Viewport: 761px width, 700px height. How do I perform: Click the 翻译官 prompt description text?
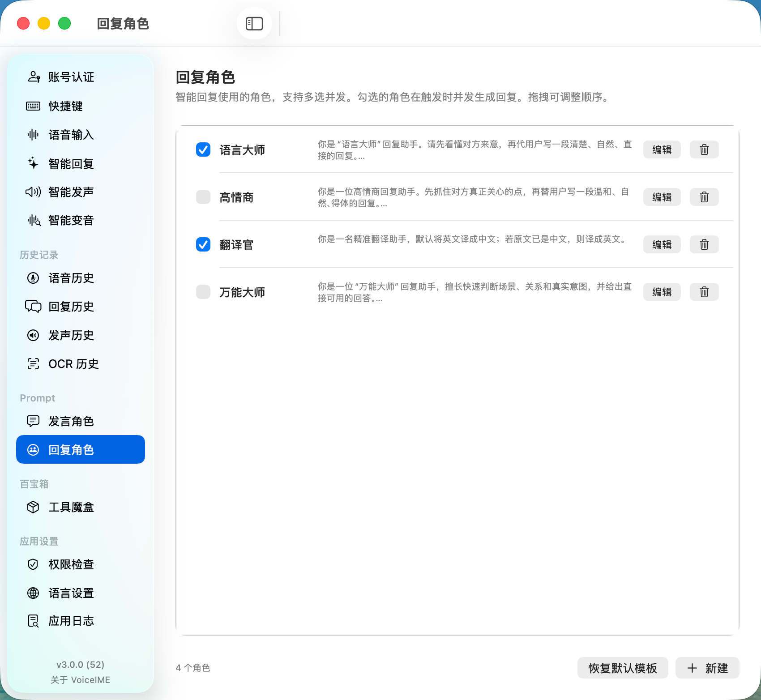coord(473,239)
